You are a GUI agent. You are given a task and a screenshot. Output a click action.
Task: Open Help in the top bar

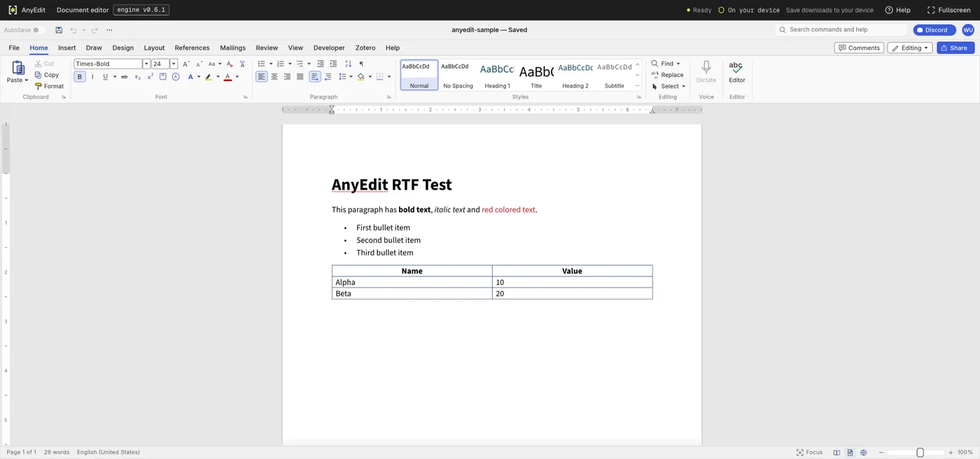pyautogui.click(x=898, y=10)
